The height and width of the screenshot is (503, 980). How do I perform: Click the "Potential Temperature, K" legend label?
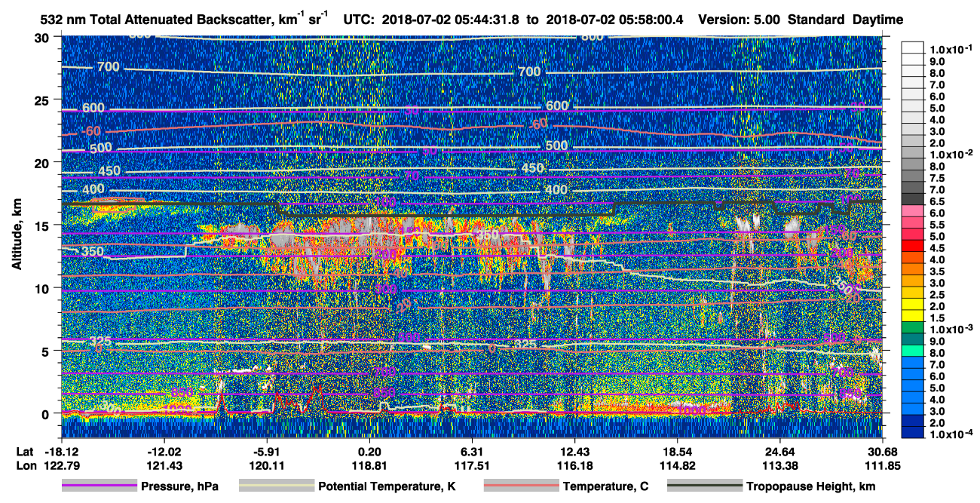(x=387, y=487)
